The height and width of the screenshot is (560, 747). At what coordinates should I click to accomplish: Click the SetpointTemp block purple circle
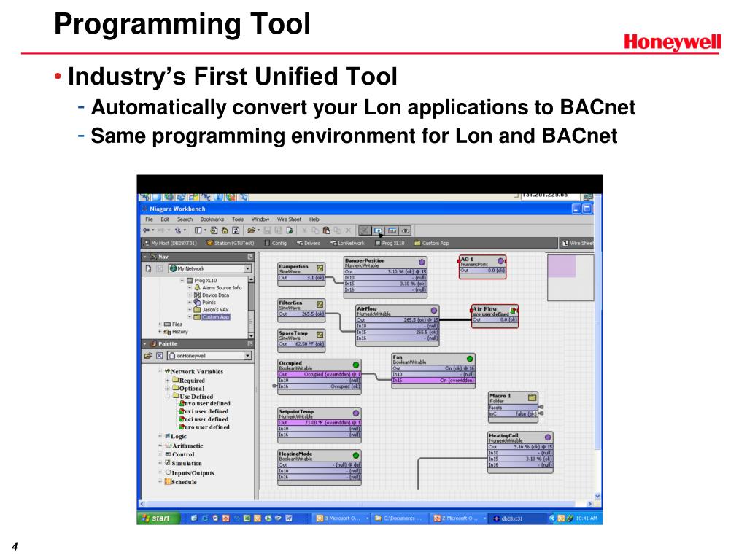(355, 413)
